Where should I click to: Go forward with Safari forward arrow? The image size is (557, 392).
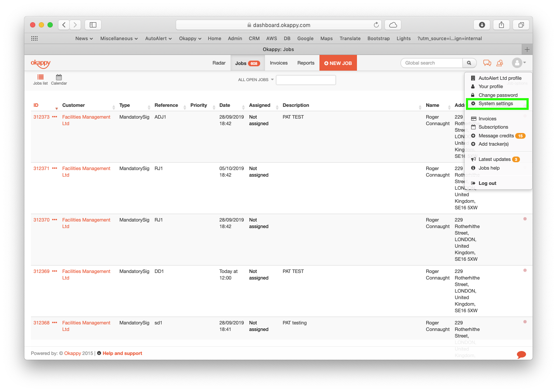click(75, 25)
